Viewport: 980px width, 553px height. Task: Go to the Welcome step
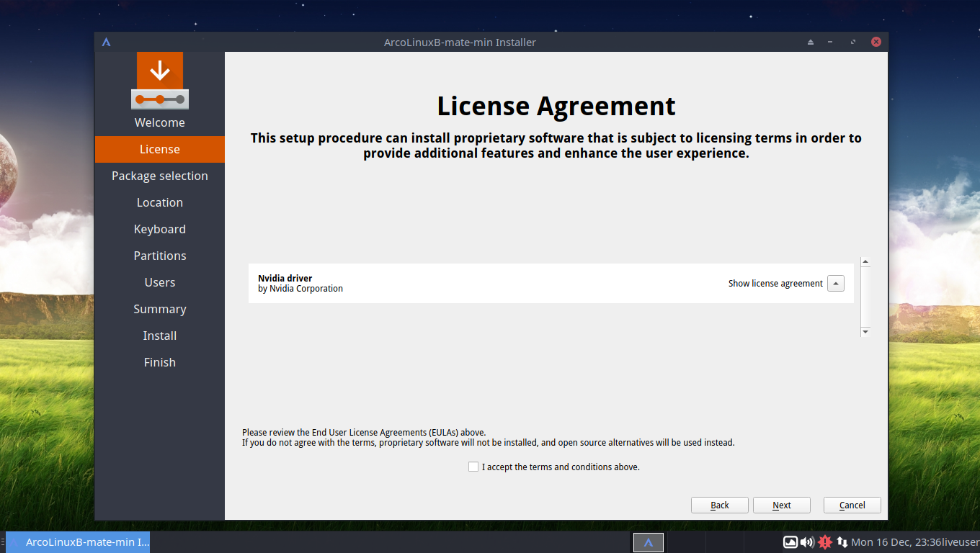coord(160,122)
